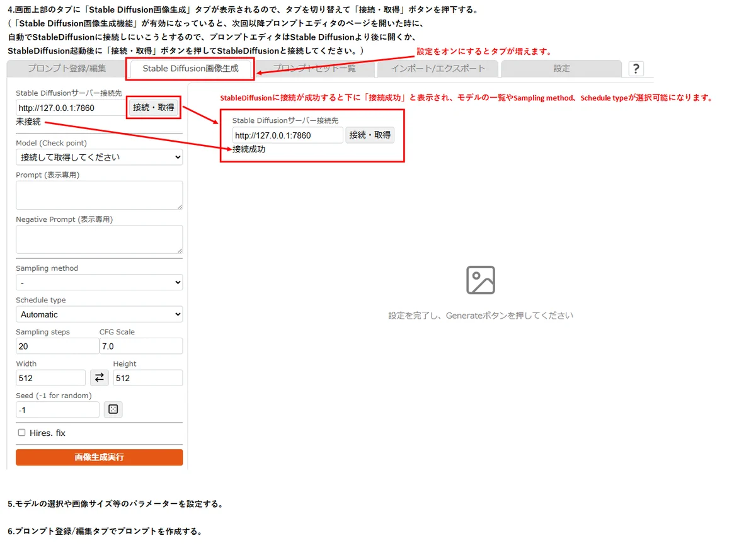Click the Model (Check point) label
Screen dimensions: 756x548
tap(52, 143)
